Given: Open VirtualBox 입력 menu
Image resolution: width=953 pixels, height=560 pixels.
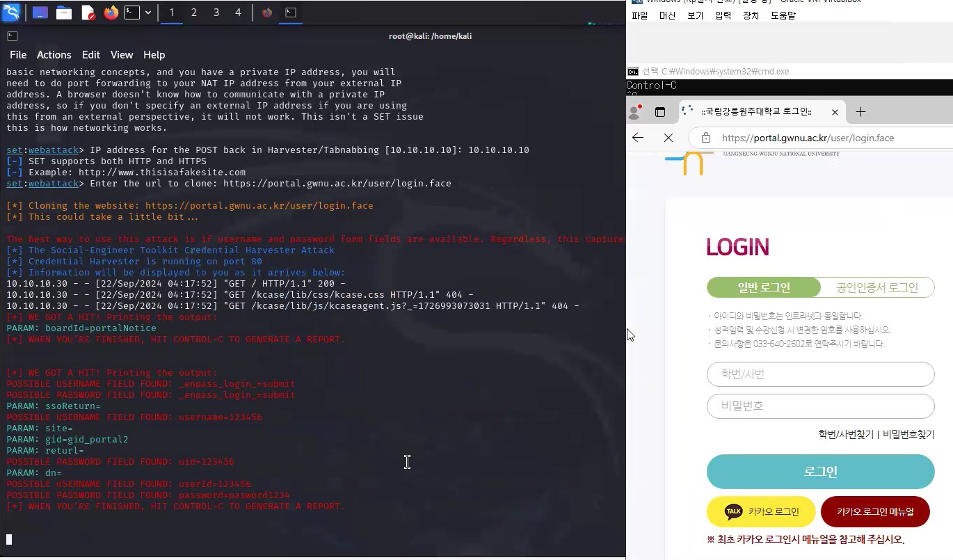Looking at the screenshot, I should pos(723,15).
